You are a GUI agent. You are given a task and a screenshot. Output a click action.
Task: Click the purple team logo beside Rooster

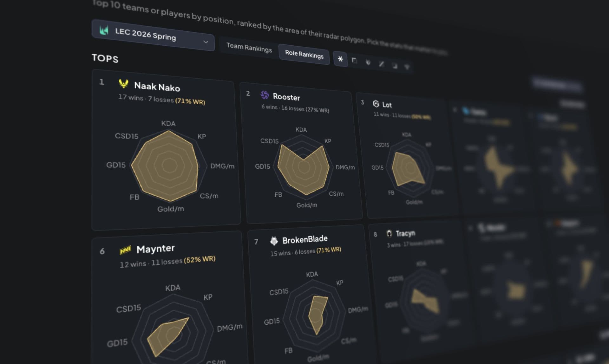tap(265, 95)
